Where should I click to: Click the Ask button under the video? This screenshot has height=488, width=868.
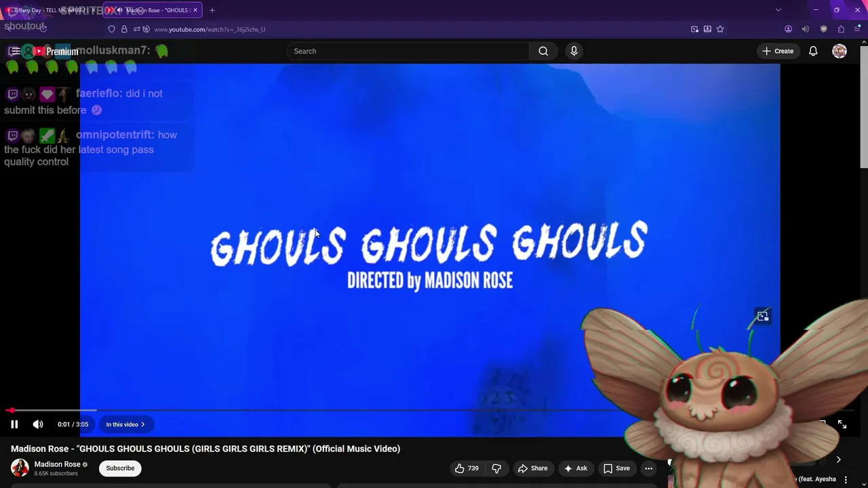(x=575, y=468)
